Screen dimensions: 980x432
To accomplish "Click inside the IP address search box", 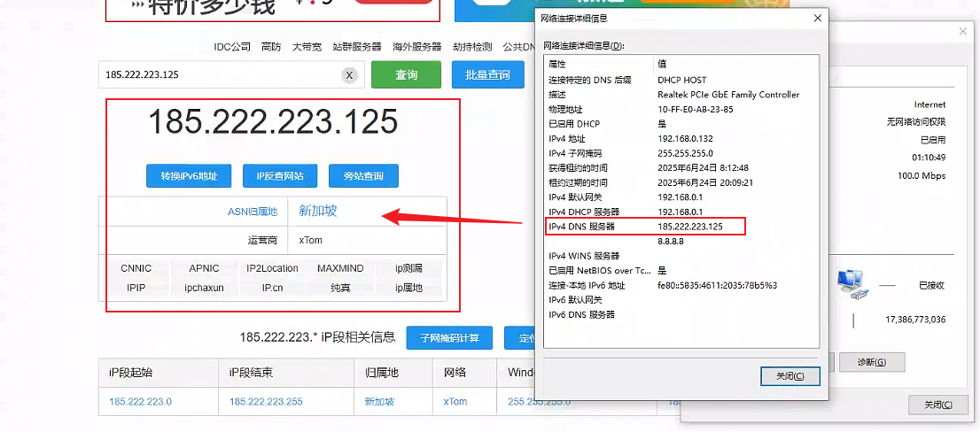I will coord(222,75).
